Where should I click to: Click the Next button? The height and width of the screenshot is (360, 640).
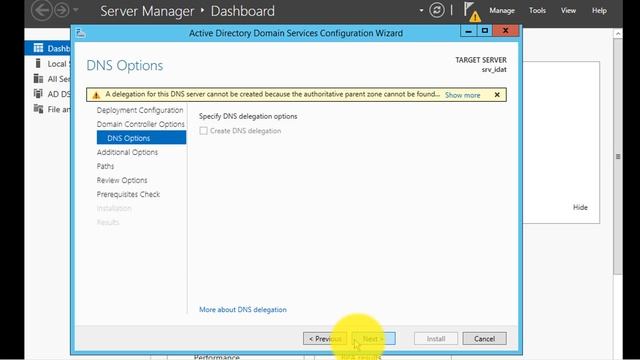tap(373, 339)
